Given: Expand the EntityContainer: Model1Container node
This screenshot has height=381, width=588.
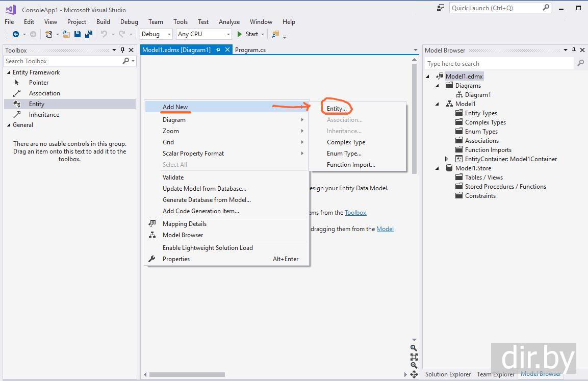Looking at the screenshot, I should pyautogui.click(x=447, y=159).
